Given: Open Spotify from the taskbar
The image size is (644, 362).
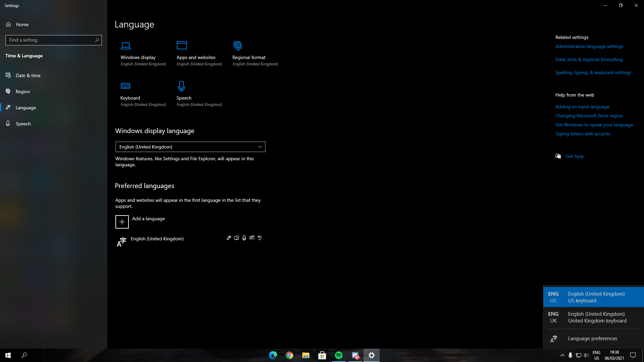Looking at the screenshot, I should tap(339, 355).
